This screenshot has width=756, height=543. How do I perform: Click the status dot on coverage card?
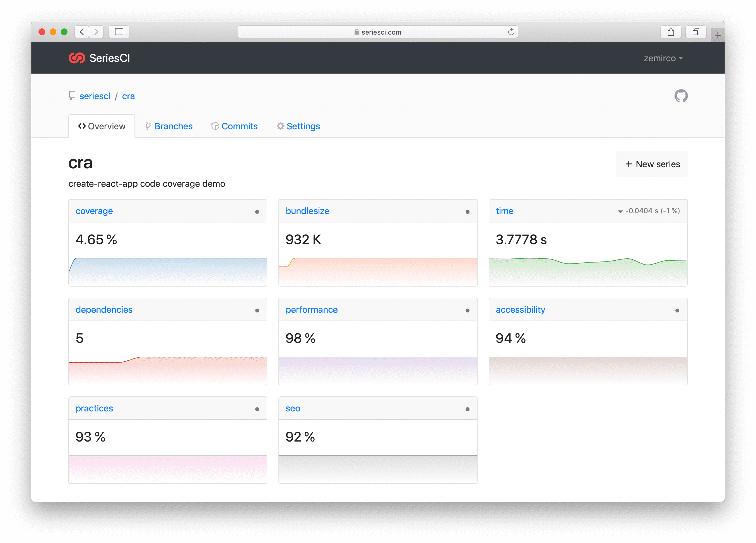coord(257,212)
